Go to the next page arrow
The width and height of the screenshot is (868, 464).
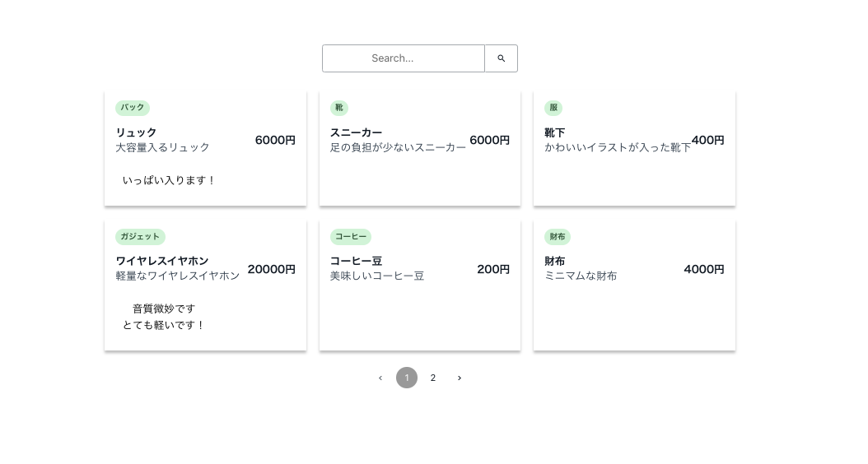point(460,378)
